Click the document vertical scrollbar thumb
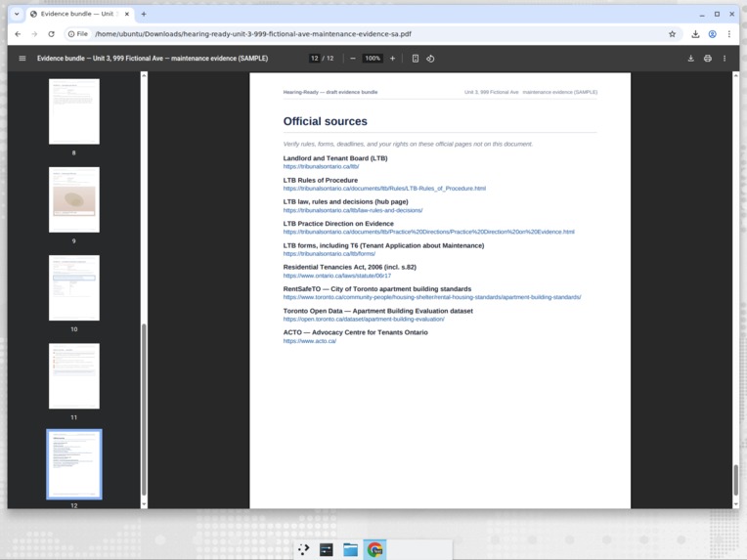Image resolution: width=747 pixels, height=560 pixels. (x=735, y=480)
